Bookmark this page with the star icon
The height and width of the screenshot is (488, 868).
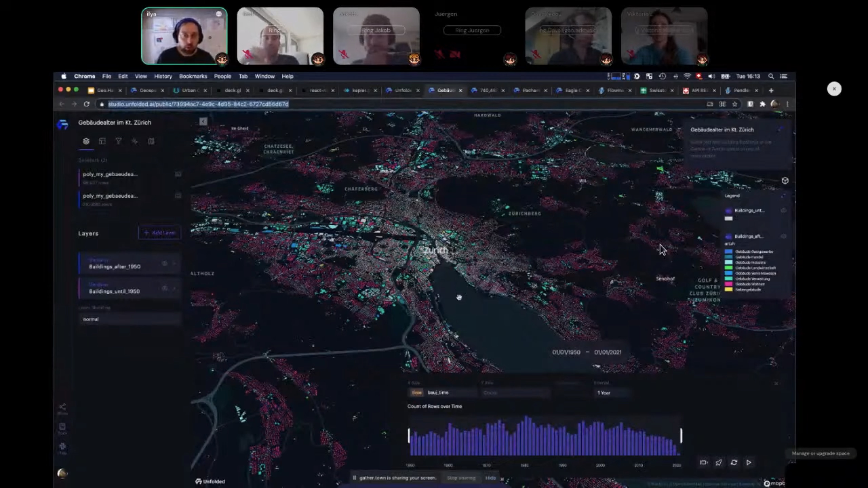[x=735, y=104]
